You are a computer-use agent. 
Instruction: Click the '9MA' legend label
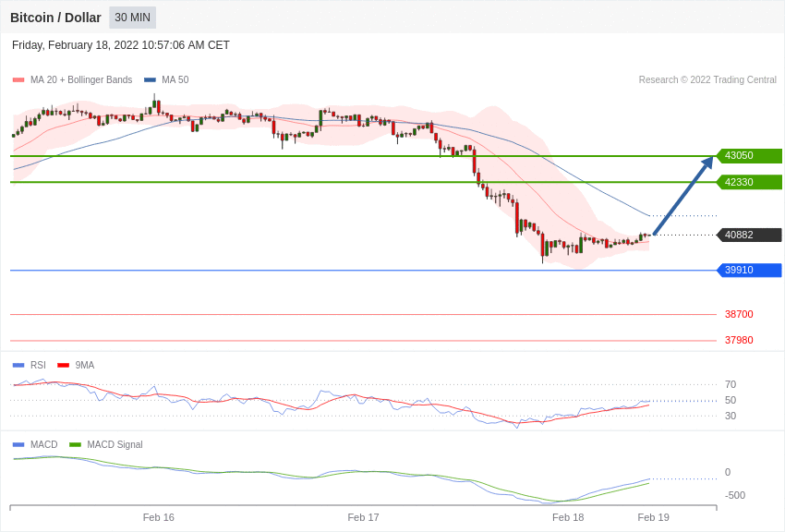click(85, 366)
